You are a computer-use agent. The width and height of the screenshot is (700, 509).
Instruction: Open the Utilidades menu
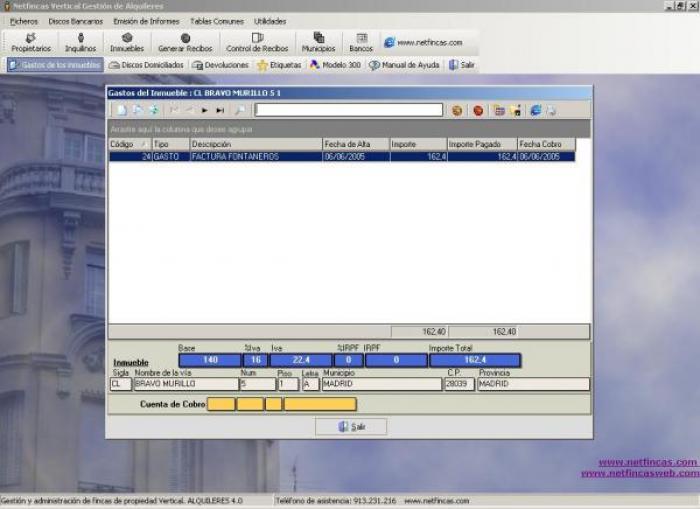coord(270,21)
